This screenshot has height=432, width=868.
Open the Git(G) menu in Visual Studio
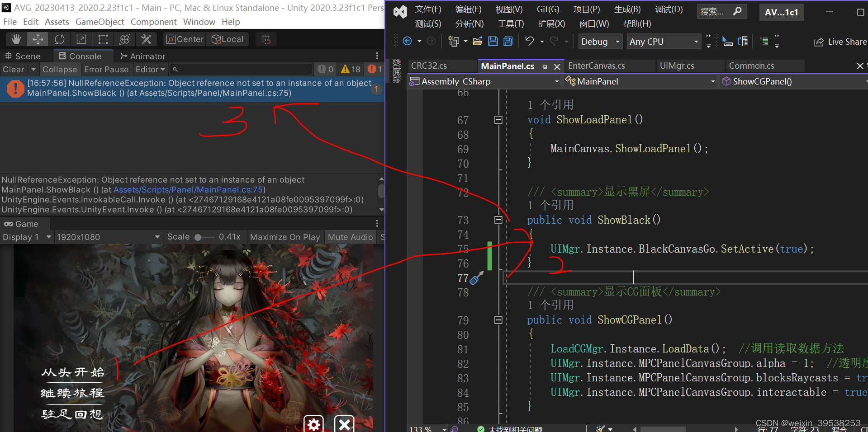point(548,9)
